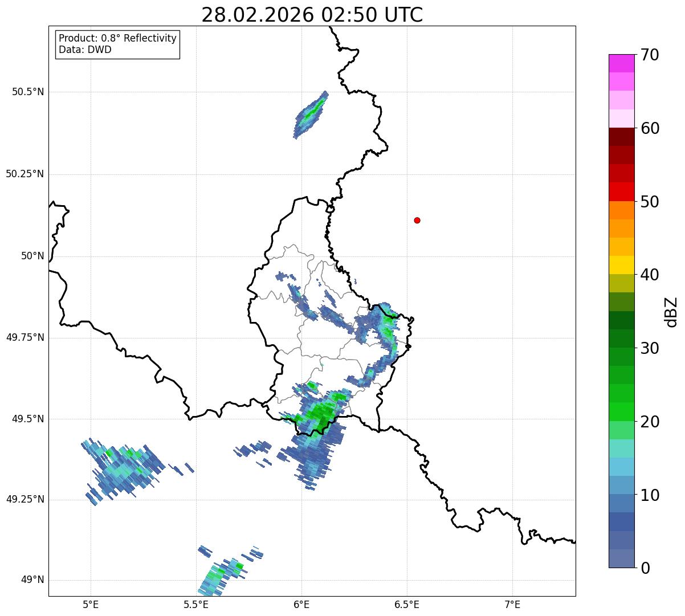Click the longitude label "5.5°E"
Viewport: 685px width, 616px height.
[x=196, y=604]
